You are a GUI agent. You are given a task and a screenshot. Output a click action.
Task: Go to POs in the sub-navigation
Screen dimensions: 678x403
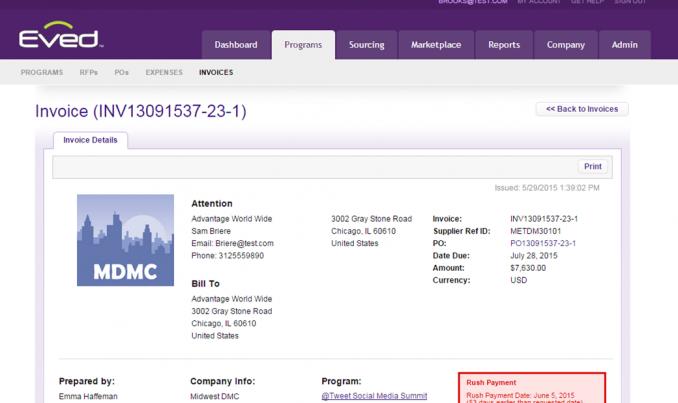(x=122, y=72)
